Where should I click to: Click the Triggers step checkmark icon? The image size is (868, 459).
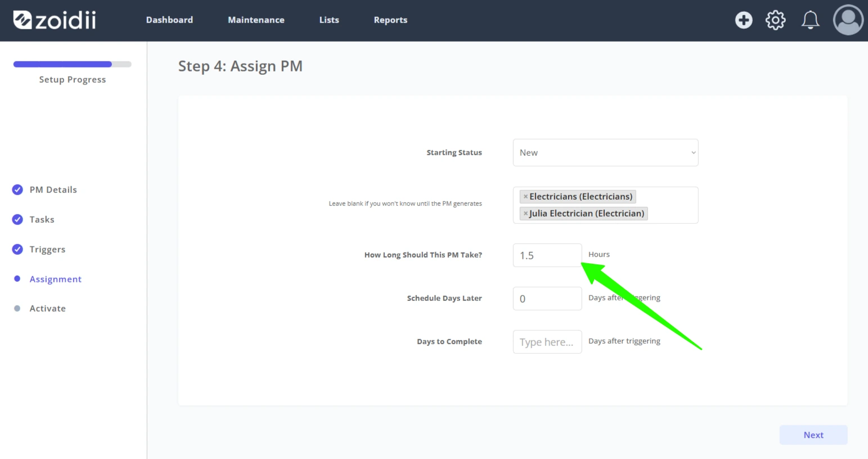pyautogui.click(x=17, y=249)
